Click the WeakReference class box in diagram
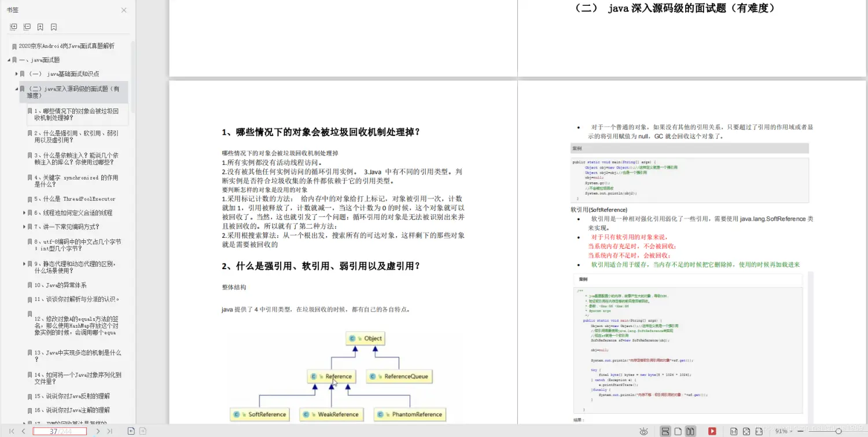 331,414
